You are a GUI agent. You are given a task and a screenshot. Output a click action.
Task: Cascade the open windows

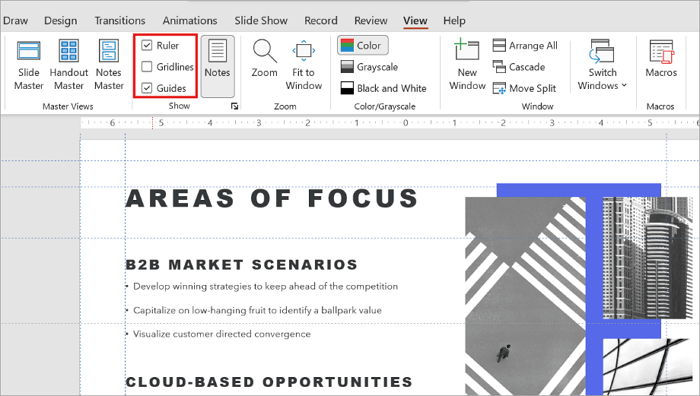pyautogui.click(x=519, y=67)
